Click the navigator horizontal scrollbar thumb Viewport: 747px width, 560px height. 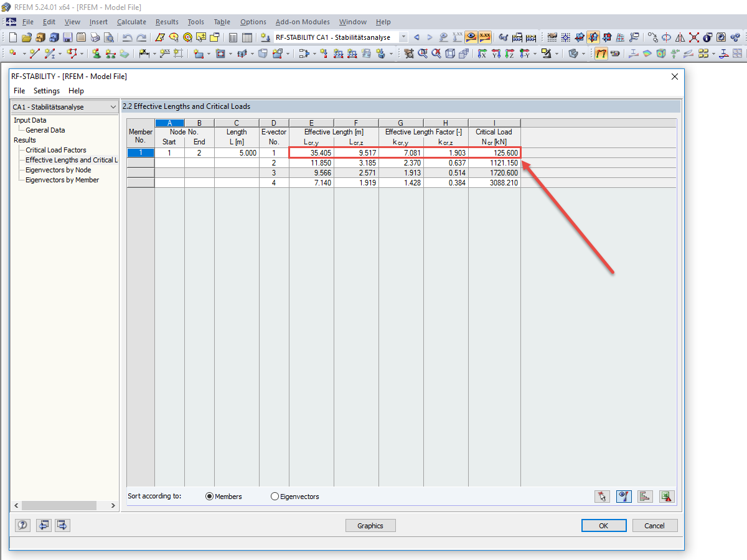pyautogui.click(x=59, y=506)
